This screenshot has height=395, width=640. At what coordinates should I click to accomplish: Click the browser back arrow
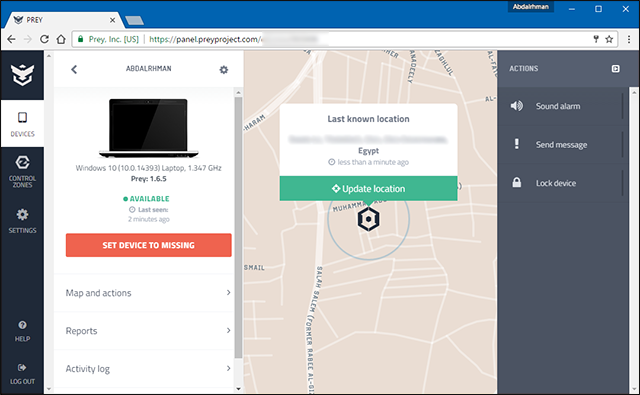11,39
